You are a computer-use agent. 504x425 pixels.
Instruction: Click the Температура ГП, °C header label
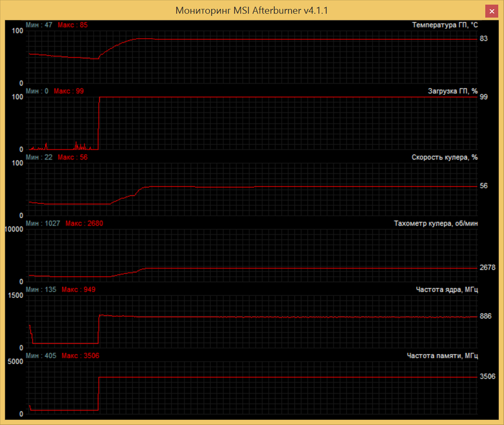point(445,25)
